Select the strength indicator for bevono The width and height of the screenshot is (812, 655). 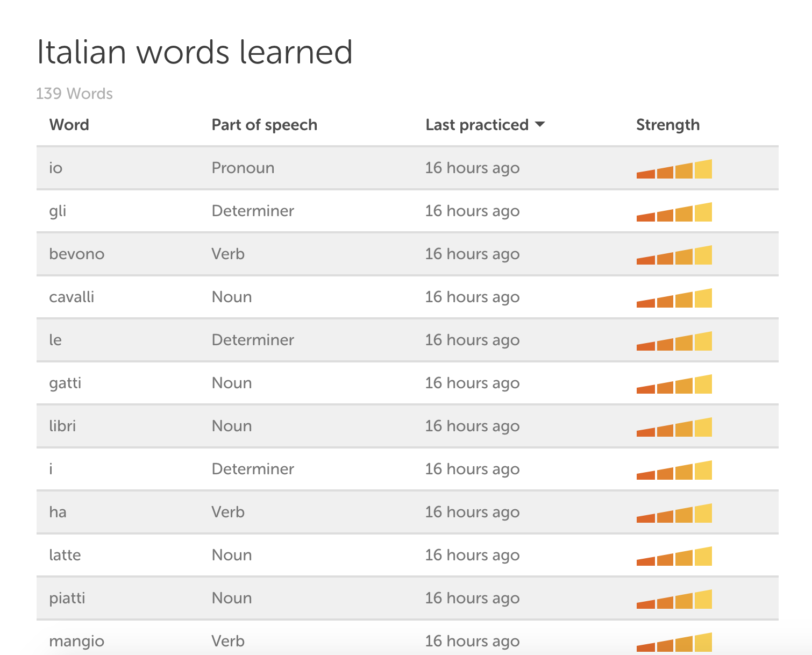point(674,255)
